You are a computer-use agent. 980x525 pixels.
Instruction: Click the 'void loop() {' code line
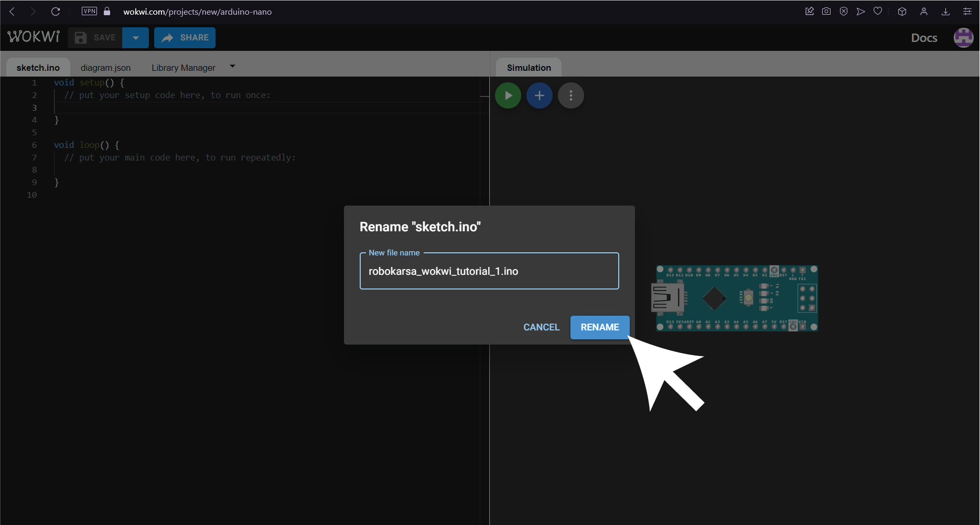coord(87,145)
